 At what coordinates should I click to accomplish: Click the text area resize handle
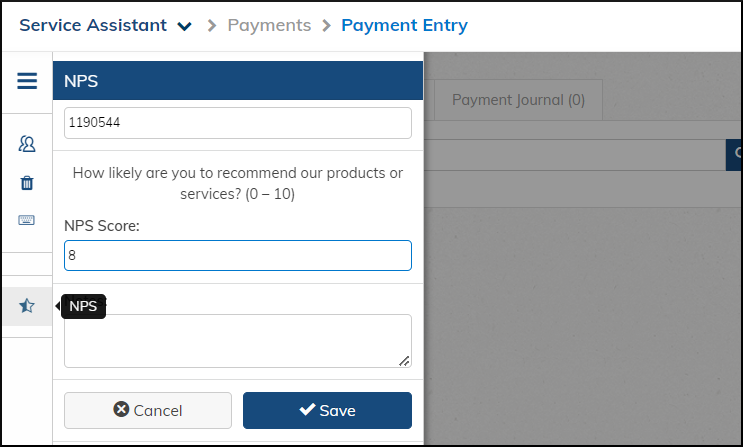coord(404,361)
